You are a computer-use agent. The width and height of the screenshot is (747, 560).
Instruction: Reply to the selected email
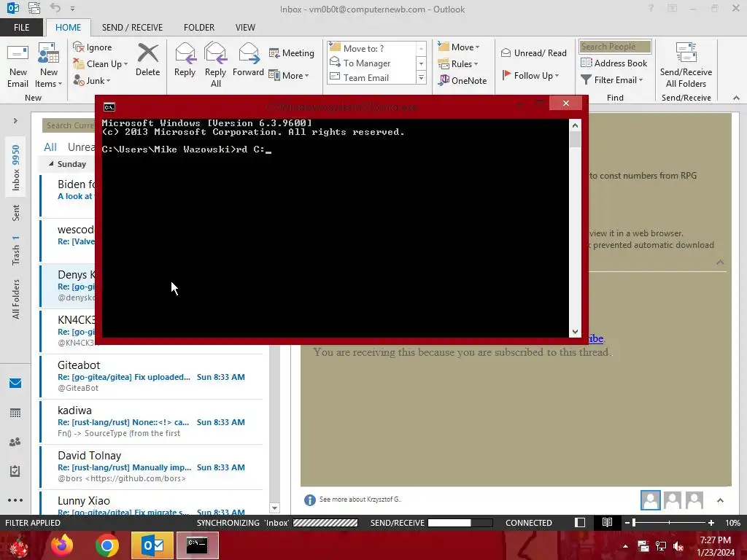[x=185, y=60]
